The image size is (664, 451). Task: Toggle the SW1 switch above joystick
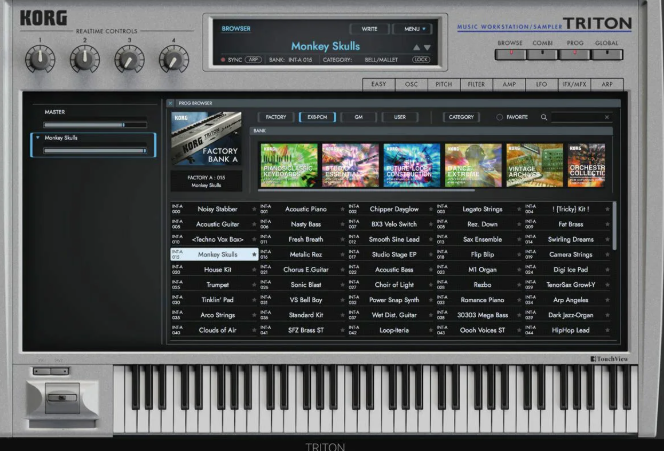tap(42, 371)
